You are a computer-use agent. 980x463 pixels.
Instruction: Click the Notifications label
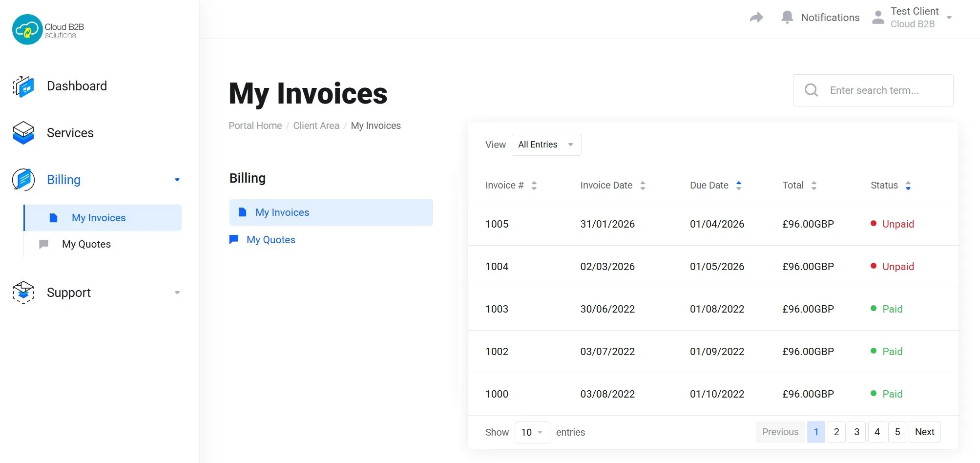(830, 18)
